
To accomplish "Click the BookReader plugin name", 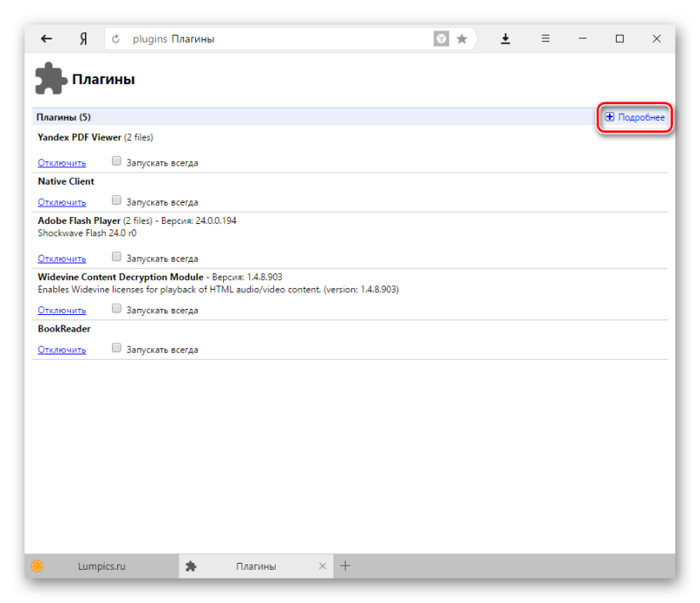I will pyautogui.click(x=64, y=329).
